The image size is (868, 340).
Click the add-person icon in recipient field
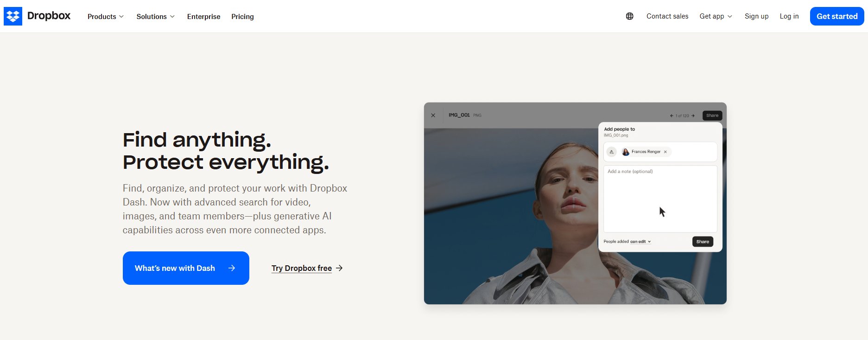(x=611, y=152)
